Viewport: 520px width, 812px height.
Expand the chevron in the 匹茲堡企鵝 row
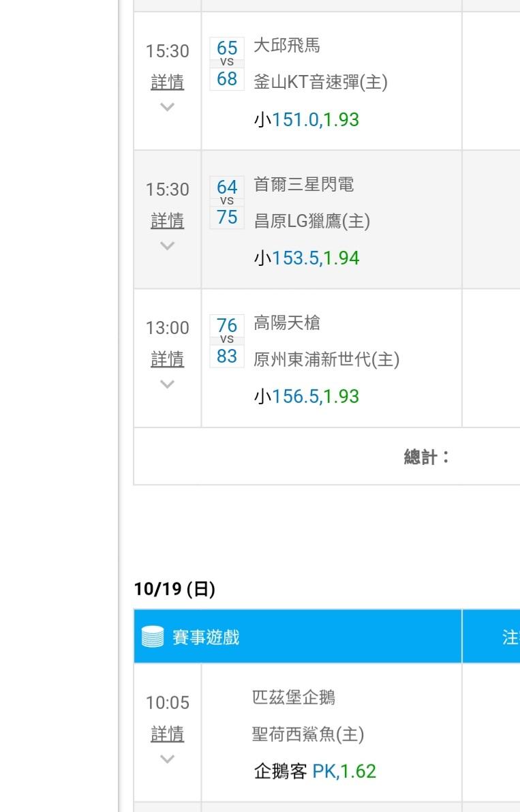point(167,759)
